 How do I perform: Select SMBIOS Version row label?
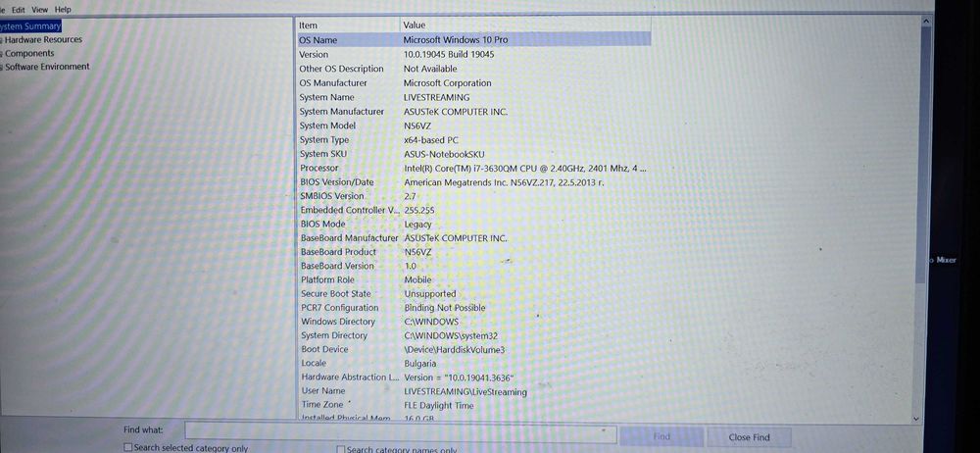coord(332,196)
